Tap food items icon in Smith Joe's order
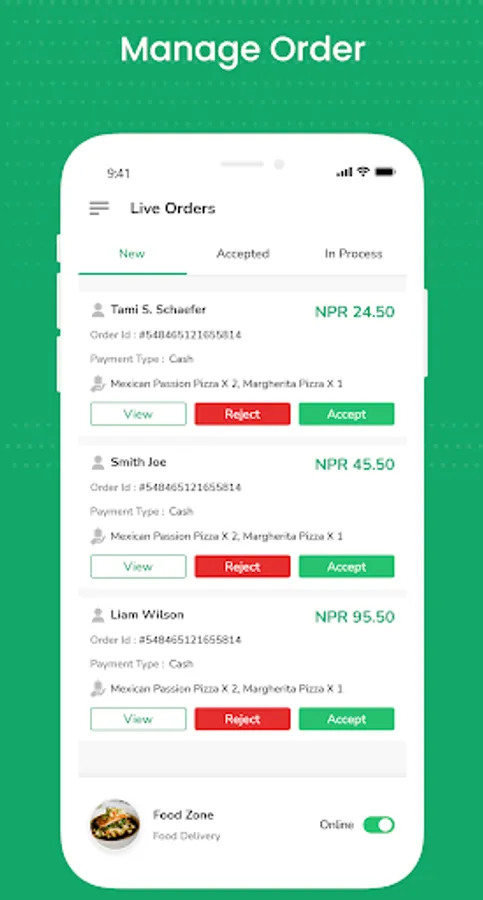The height and width of the screenshot is (900, 483). point(98,536)
